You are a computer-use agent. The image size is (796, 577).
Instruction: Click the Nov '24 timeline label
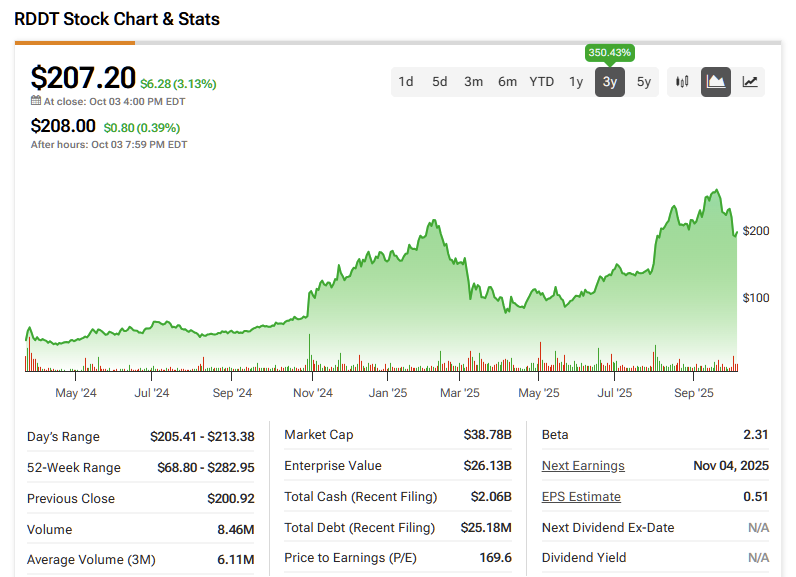coord(312,393)
